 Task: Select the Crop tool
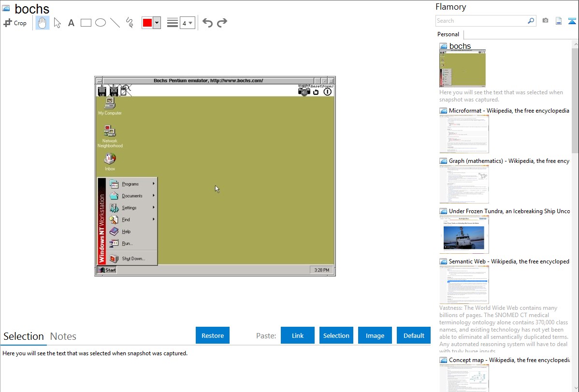coord(15,23)
